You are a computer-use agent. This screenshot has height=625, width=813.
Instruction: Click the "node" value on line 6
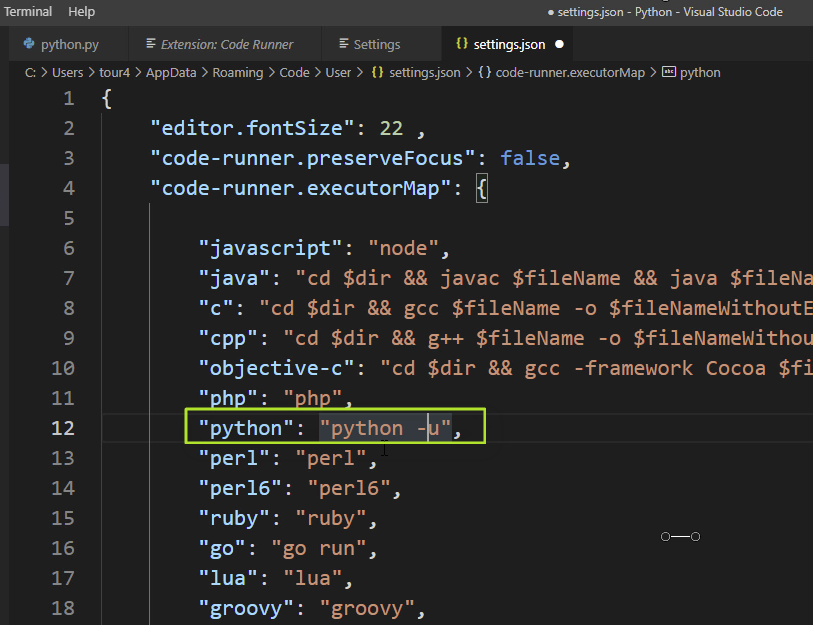[x=403, y=248]
